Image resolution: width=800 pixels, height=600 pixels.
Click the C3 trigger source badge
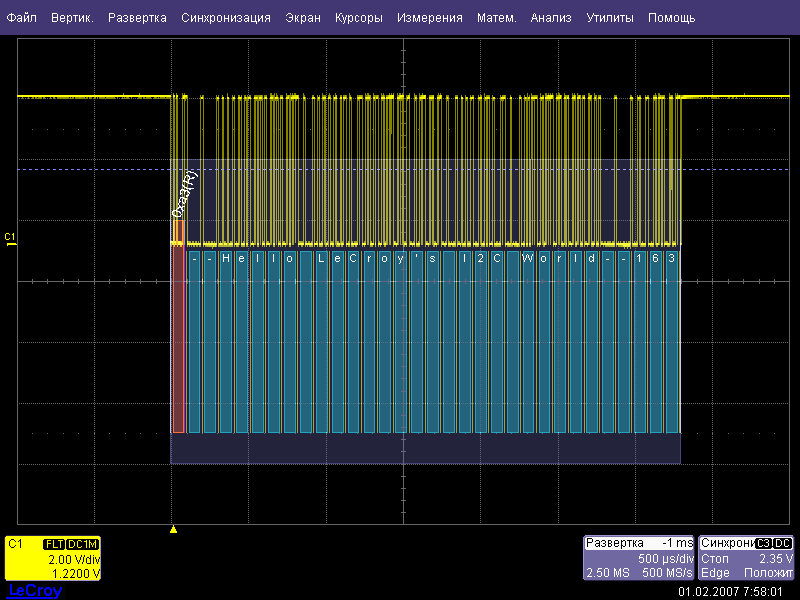coord(764,543)
